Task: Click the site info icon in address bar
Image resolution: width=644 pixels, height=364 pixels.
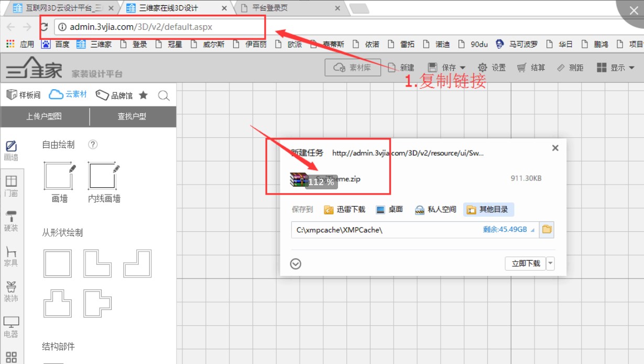Action: [62, 27]
